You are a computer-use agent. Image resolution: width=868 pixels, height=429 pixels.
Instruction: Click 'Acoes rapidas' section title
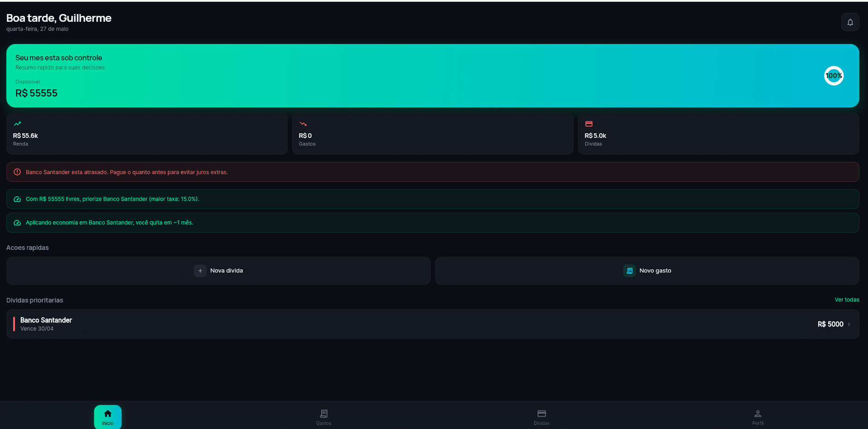(27, 248)
